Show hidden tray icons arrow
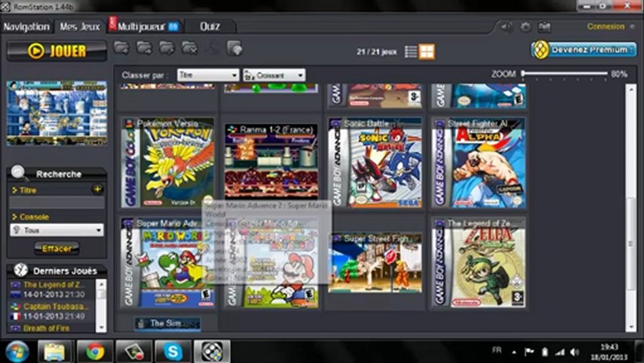 (x=514, y=352)
